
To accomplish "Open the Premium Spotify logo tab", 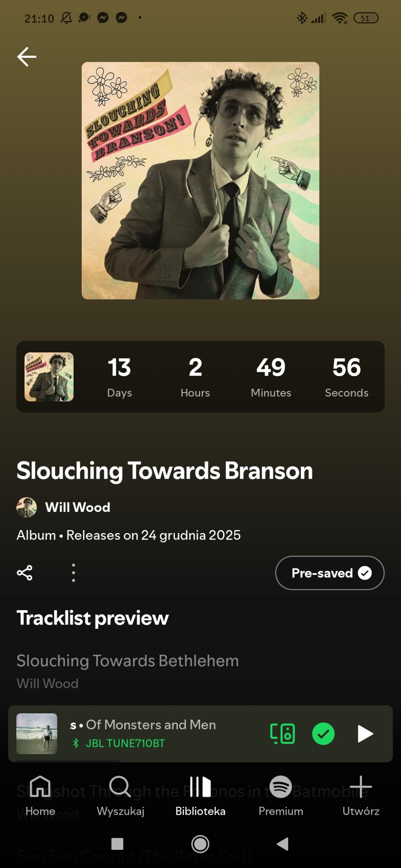I will (281, 795).
